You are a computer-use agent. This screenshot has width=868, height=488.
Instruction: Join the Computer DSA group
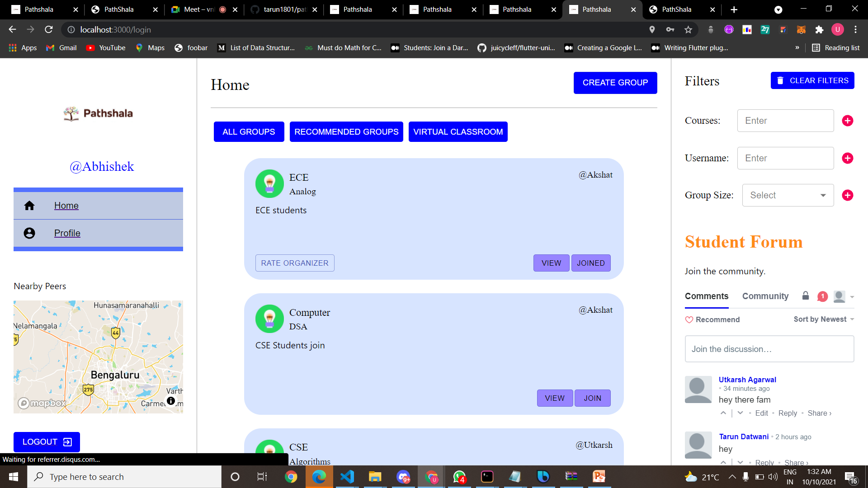(592, 398)
